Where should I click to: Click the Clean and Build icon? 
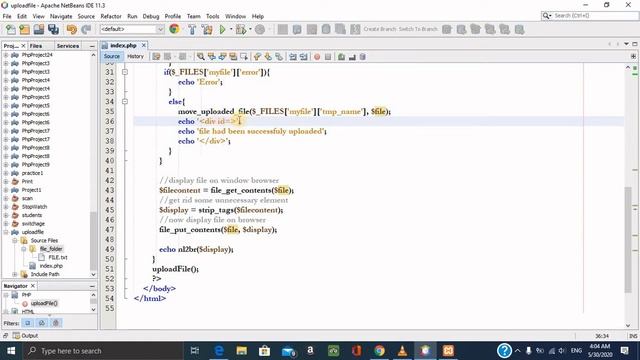[207, 29]
